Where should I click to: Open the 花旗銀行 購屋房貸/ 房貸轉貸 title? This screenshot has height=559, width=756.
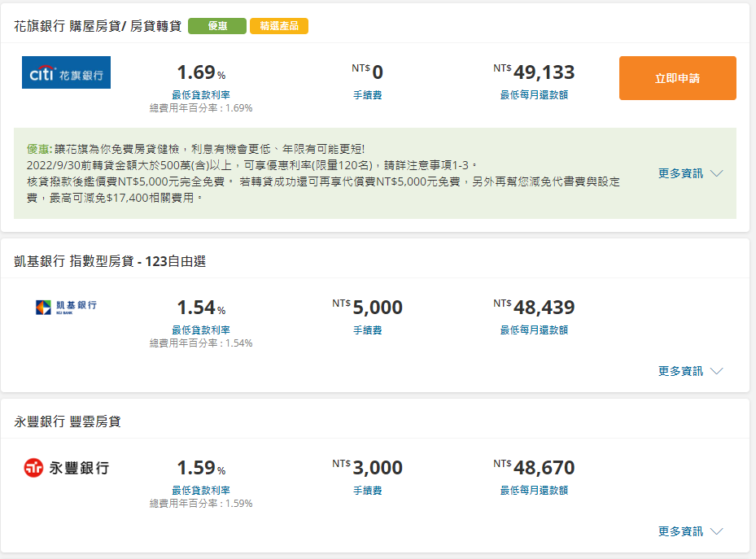pos(98,26)
